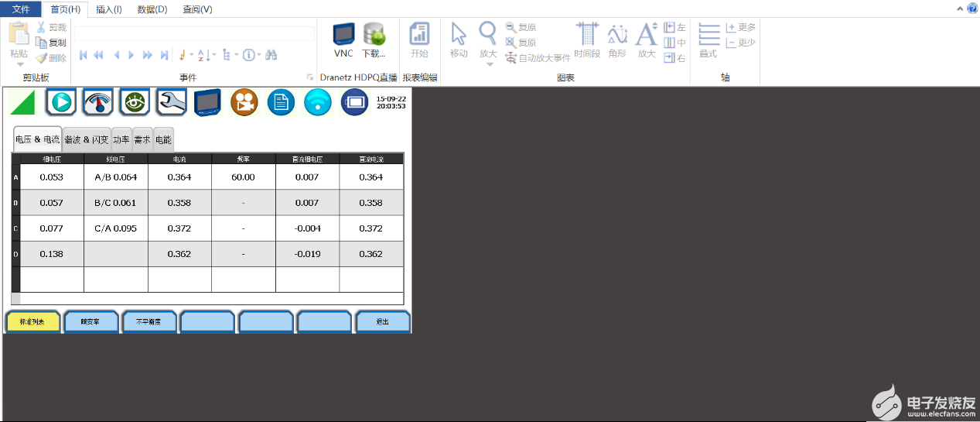Collapse the ribbon with the caret

click(959, 8)
